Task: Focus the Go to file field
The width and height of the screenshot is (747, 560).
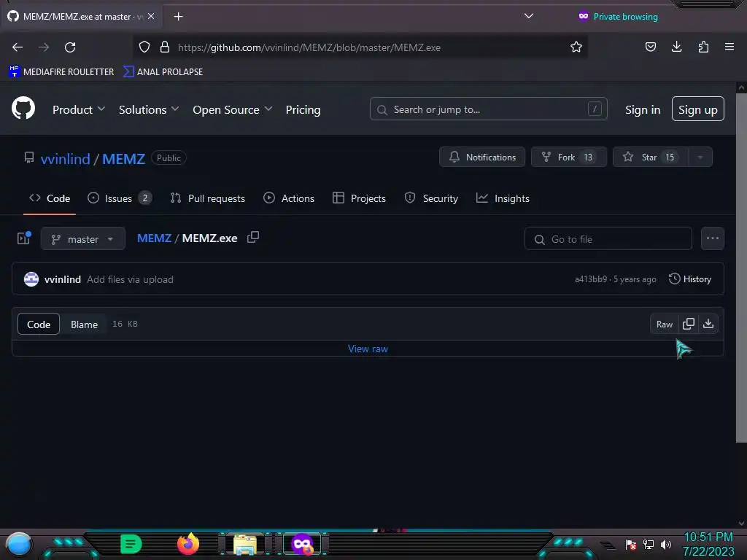Action: (x=608, y=238)
